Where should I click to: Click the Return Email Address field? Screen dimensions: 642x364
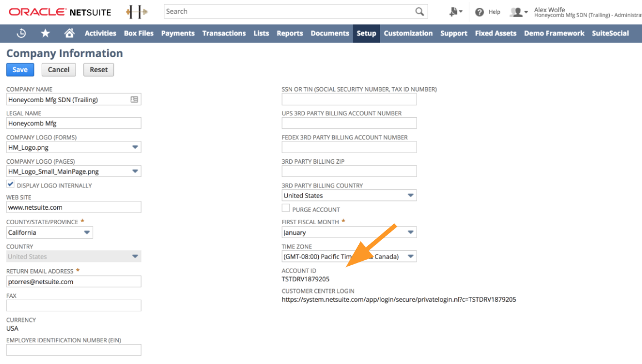(73, 281)
